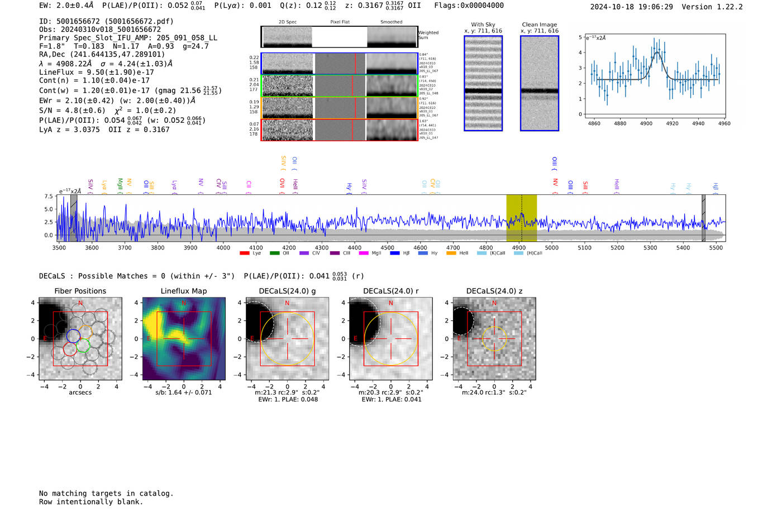Click the blue Hβ legend swatch
782x532 pixels.
pyautogui.click(x=395, y=253)
